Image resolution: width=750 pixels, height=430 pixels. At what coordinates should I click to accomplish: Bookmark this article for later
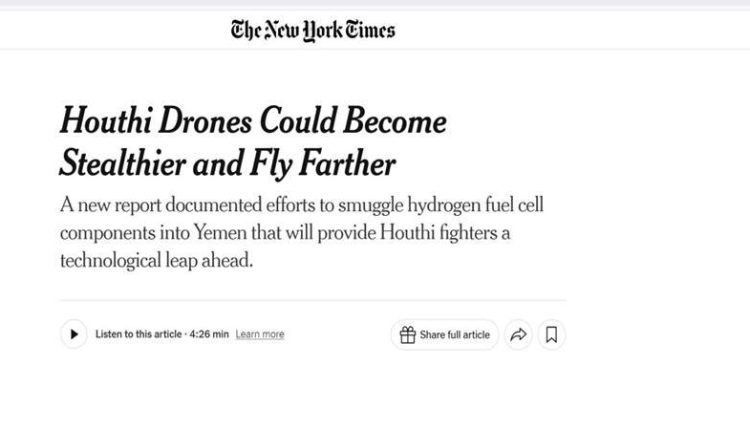550,335
